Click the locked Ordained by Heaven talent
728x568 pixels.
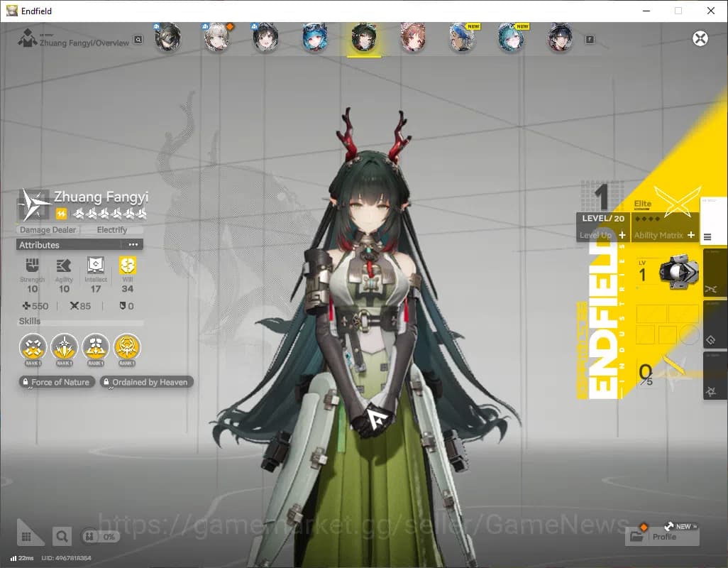[147, 382]
